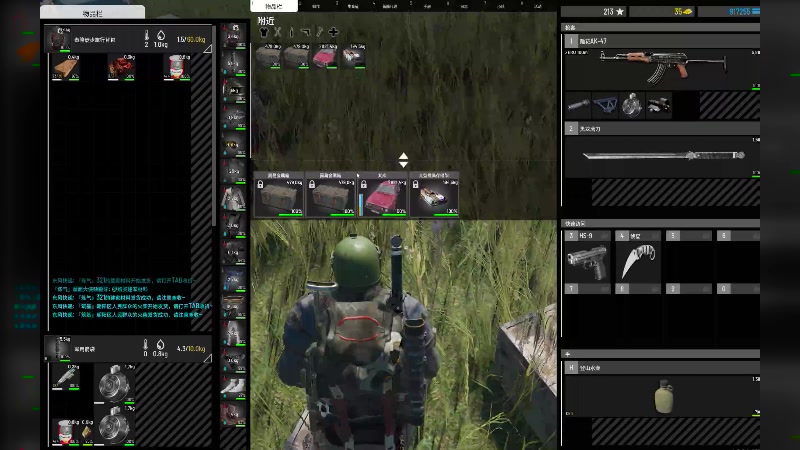Click the AK-47 suppressor attachment slot
The image size is (800, 450).
tap(578, 105)
